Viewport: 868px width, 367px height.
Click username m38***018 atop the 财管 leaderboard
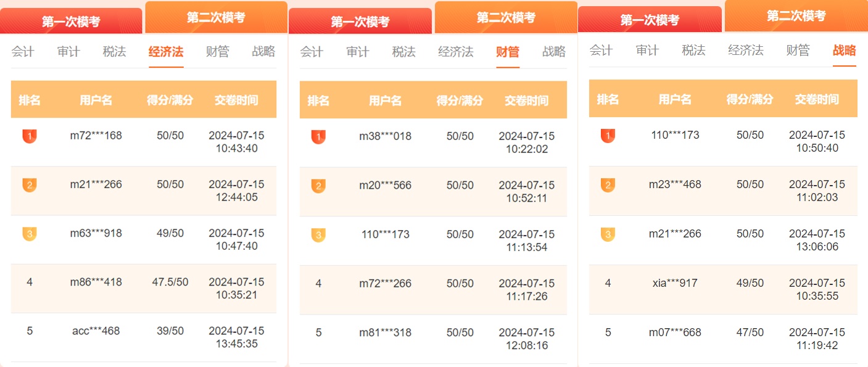pyautogui.click(x=386, y=136)
